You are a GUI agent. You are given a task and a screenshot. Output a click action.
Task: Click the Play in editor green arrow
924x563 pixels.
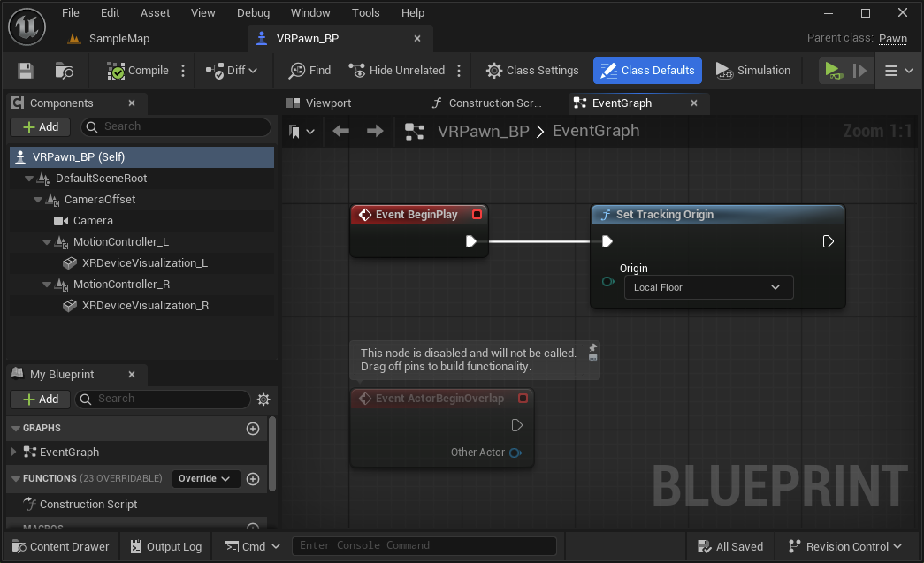pyautogui.click(x=831, y=71)
